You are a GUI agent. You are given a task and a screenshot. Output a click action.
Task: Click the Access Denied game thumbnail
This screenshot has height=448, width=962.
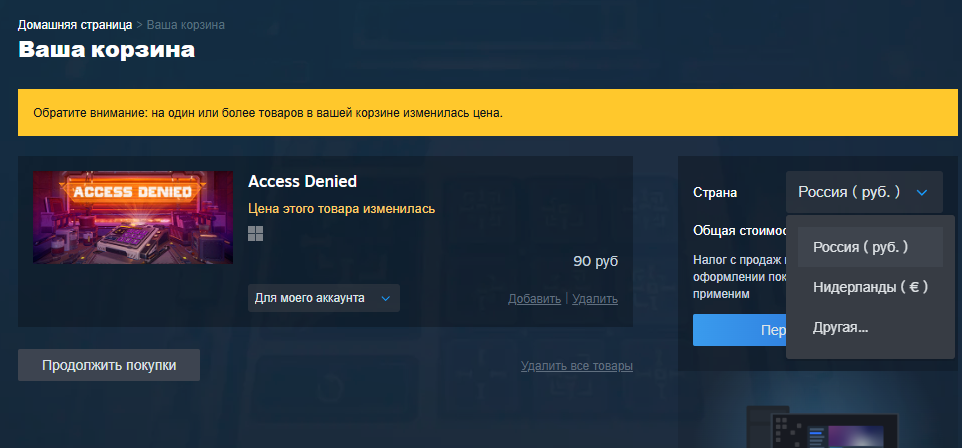pos(133,217)
